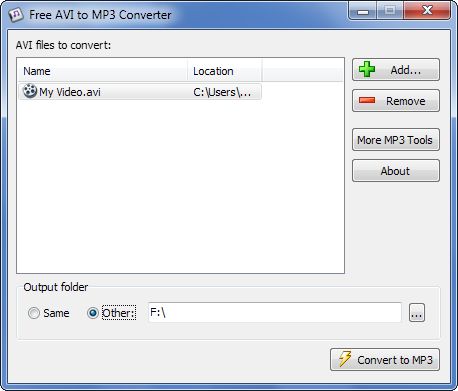
Task: Open More MP3 Tools
Action: (396, 140)
